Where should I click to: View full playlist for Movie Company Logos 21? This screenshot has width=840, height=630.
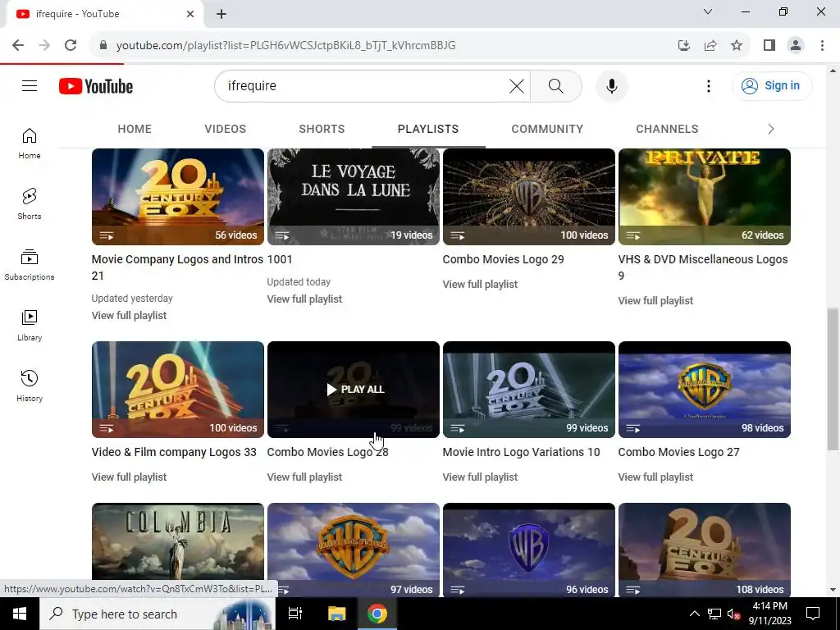[x=129, y=316]
